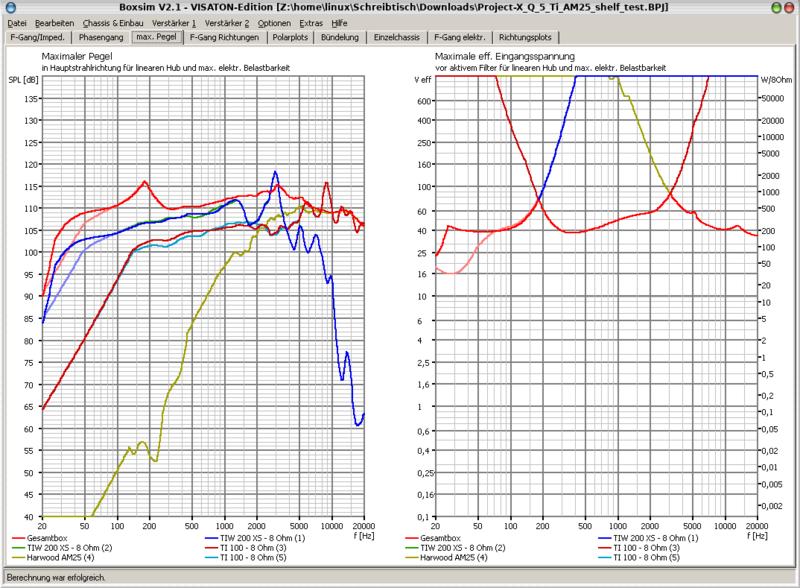Viewport: 800px width, 588px height.
Task: Click TI 100 (5) legend in right chart
Action: [x=639, y=557]
